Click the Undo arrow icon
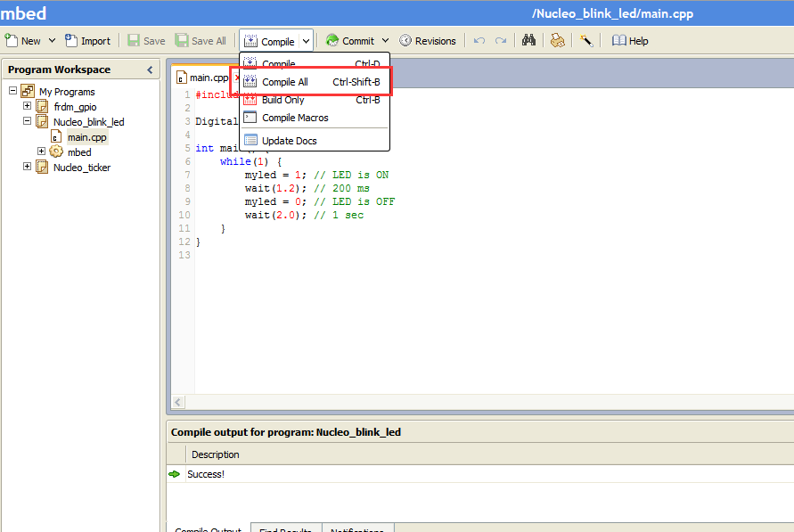Viewport: 794px width, 532px height. click(479, 41)
